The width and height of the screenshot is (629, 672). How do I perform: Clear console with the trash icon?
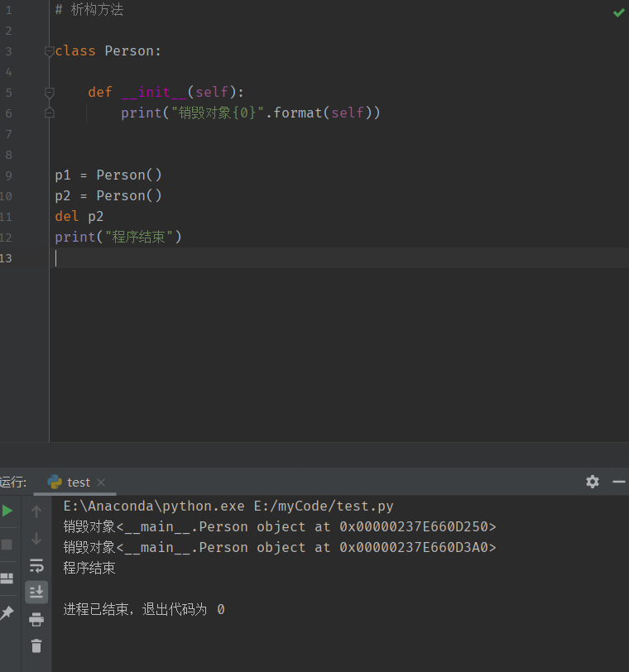[x=36, y=646]
